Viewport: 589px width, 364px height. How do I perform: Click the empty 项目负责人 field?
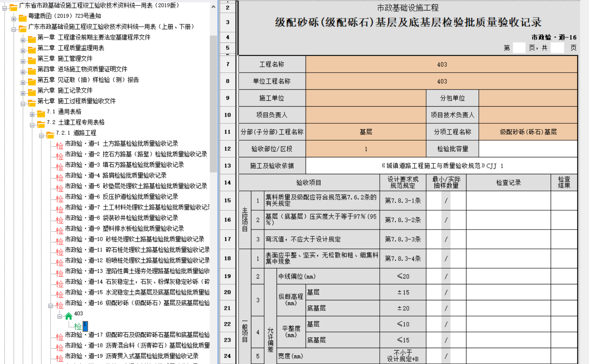point(366,115)
